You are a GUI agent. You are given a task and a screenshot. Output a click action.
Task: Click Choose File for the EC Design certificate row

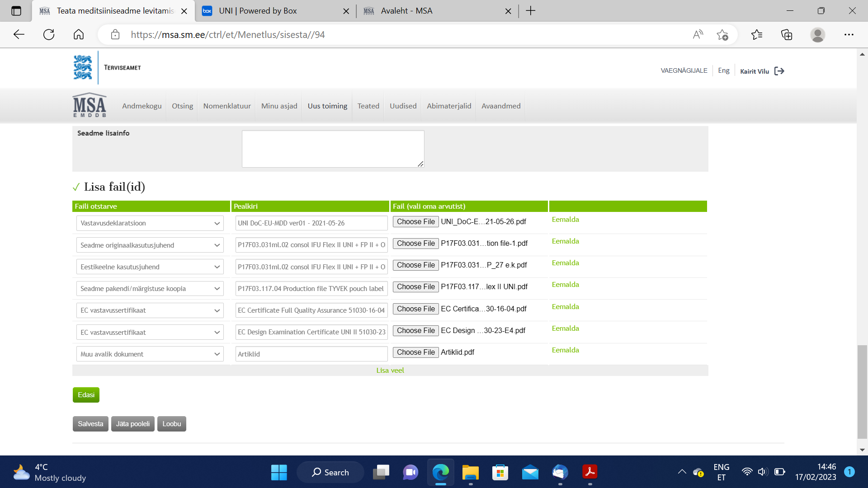tap(415, 331)
